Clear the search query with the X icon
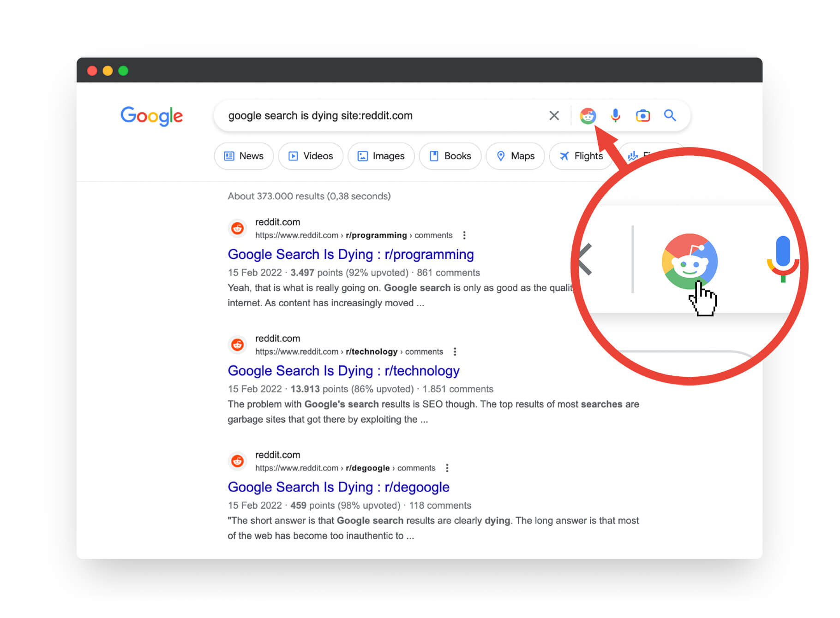 (x=554, y=116)
